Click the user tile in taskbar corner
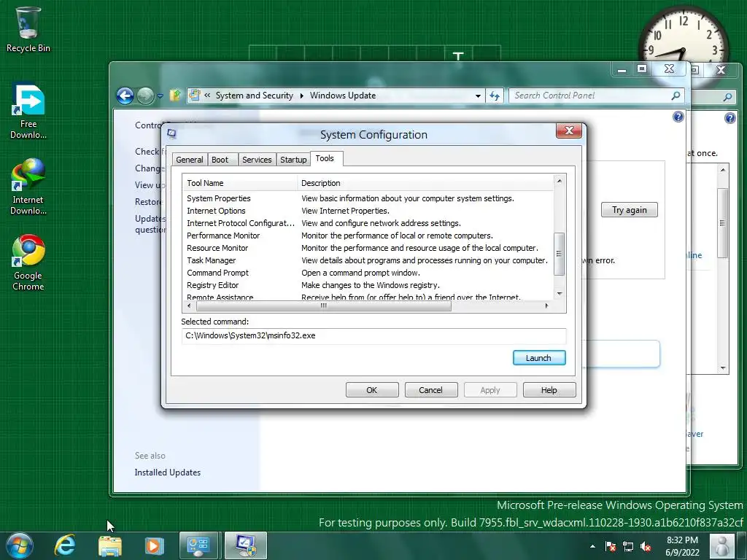 (x=721, y=546)
